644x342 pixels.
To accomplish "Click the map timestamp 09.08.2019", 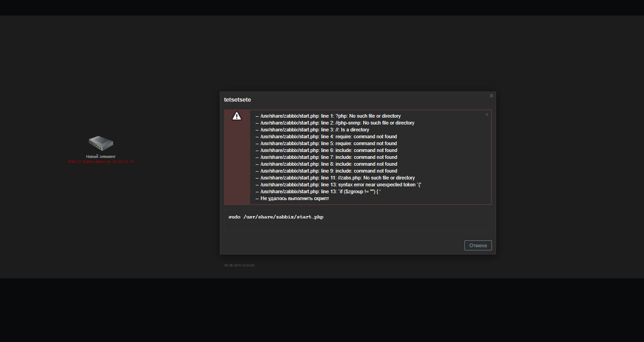I will pos(239,265).
